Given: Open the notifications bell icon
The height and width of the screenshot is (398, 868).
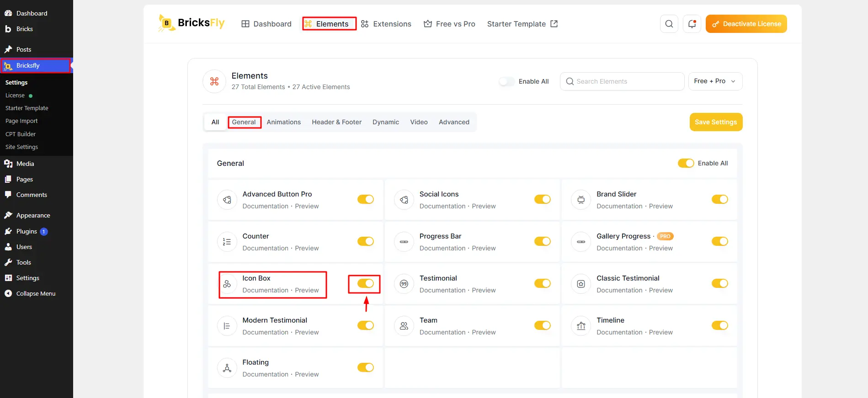Looking at the screenshot, I should pyautogui.click(x=692, y=24).
